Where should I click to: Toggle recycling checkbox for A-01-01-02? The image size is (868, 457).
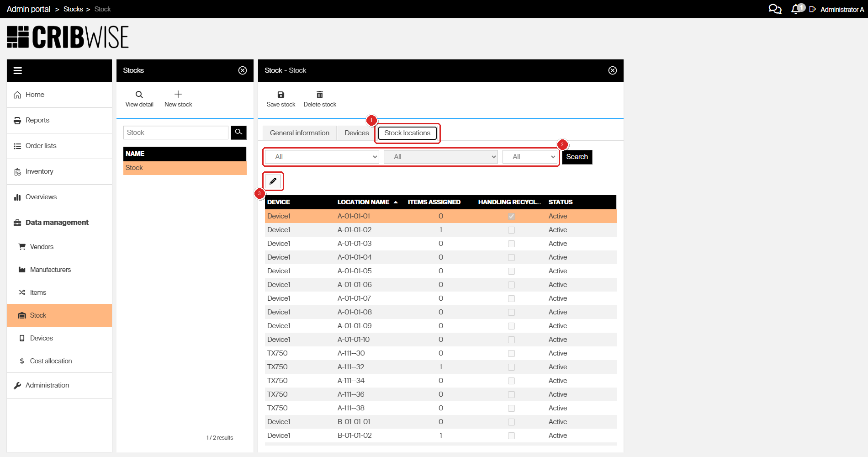tap(511, 230)
